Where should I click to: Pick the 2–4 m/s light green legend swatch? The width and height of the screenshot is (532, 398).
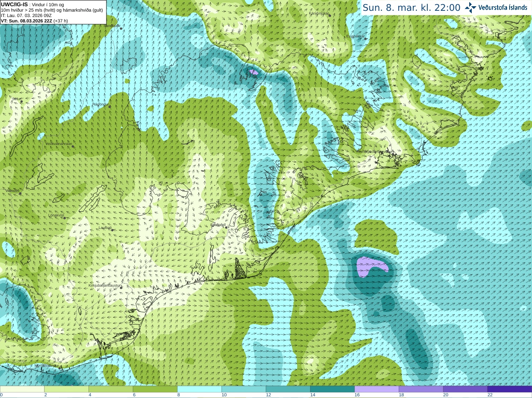click(66, 389)
